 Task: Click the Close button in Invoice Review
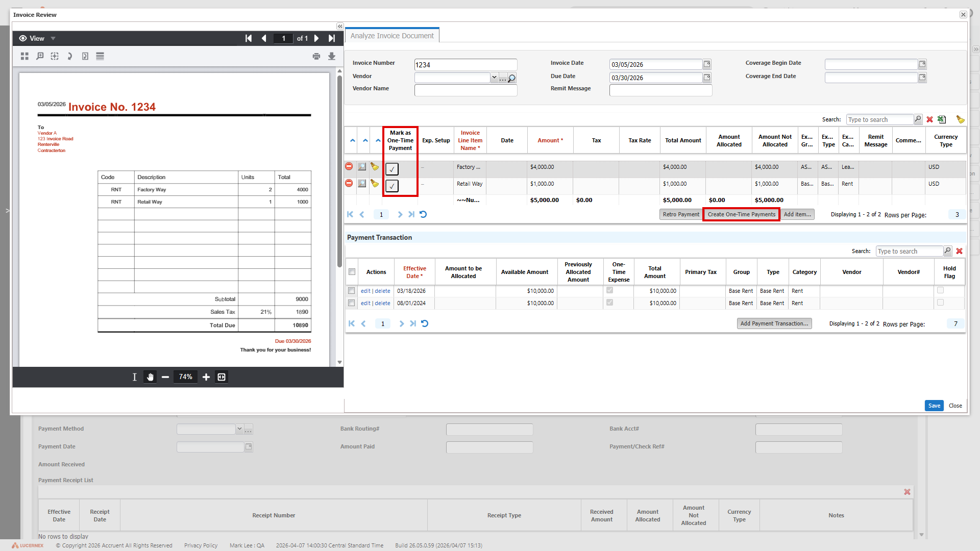[955, 406]
